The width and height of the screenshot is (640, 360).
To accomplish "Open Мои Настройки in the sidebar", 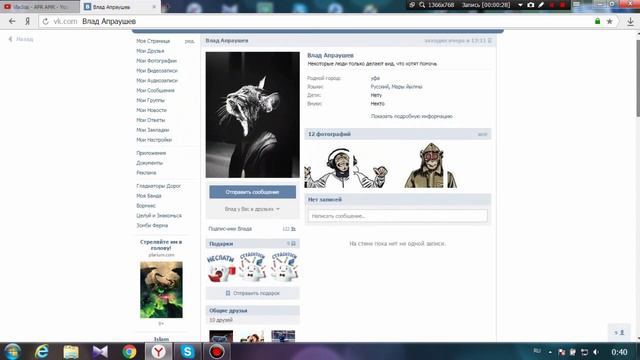I will point(154,140).
